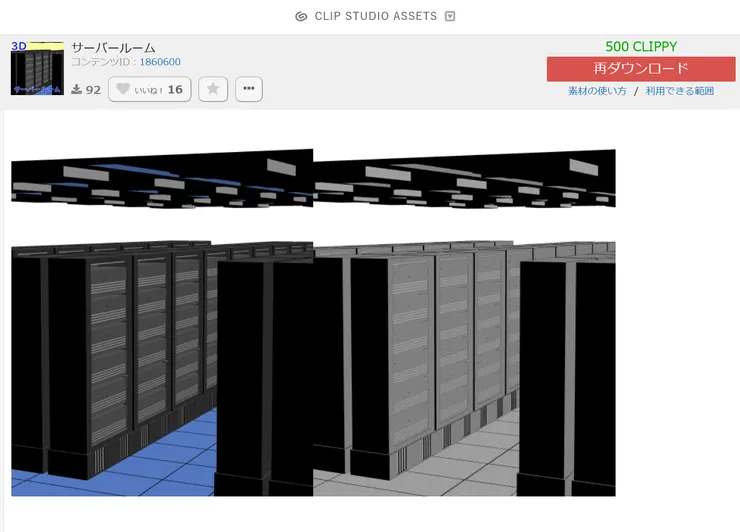This screenshot has width=740, height=532.
Task: Click the red 再ダウンロード button
Action: [x=641, y=69]
